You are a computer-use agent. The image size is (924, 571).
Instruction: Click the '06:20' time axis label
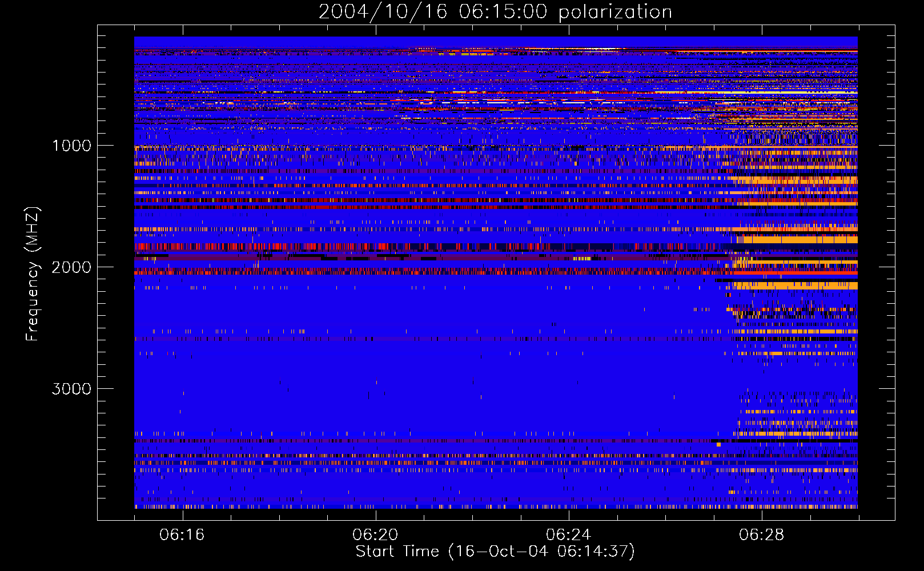point(375,535)
